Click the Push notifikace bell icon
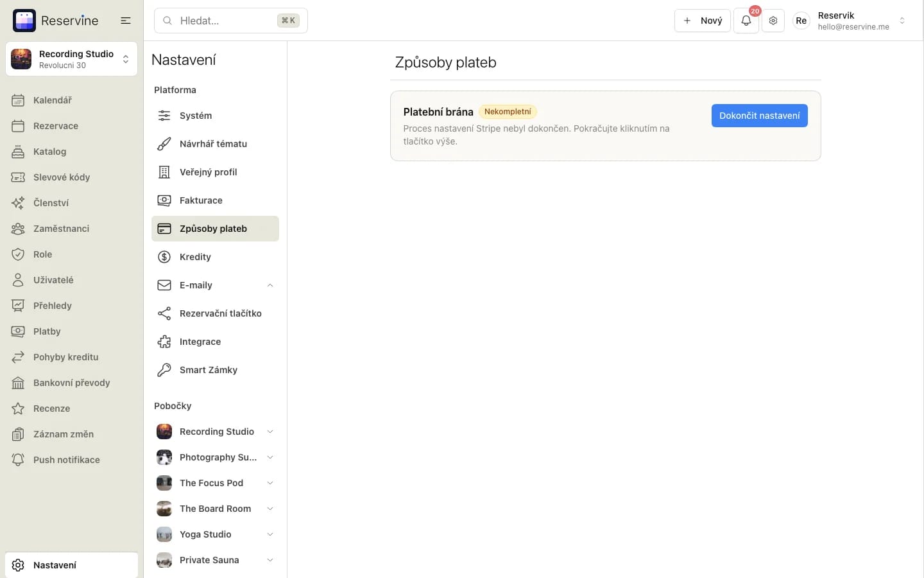 [x=18, y=460]
